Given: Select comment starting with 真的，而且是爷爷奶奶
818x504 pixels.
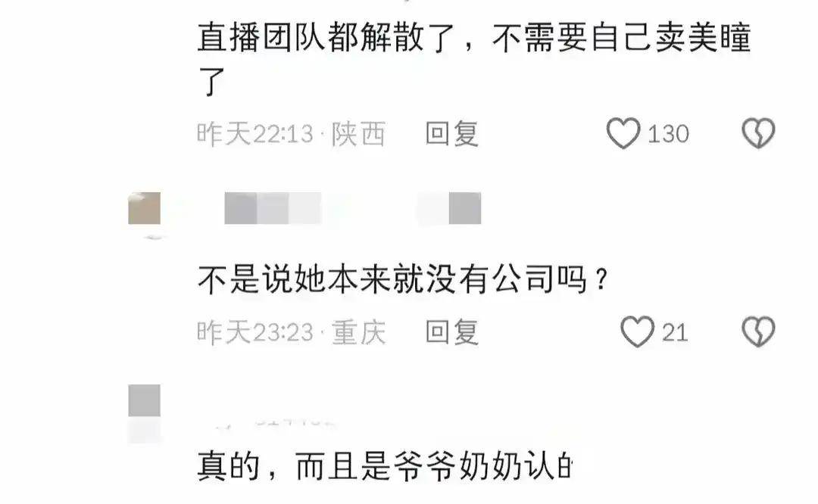Looking at the screenshot, I should pyautogui.click(x=385, y=466).
